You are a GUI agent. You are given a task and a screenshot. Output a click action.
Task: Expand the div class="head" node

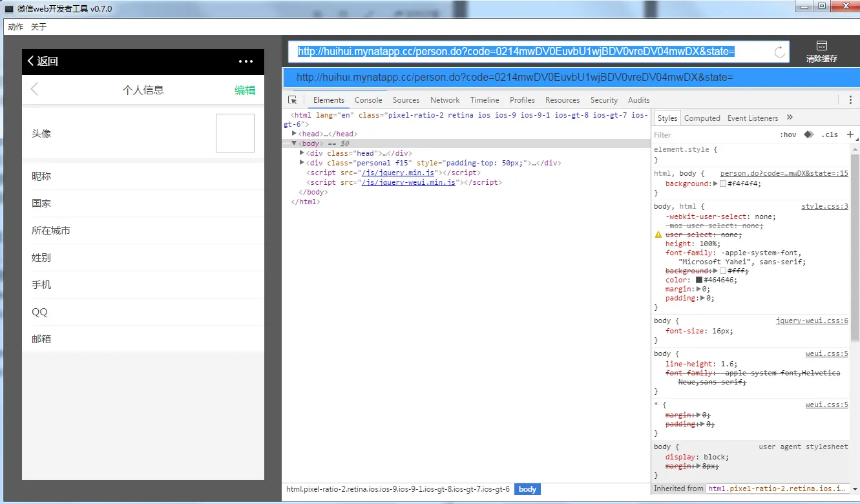point(302,153)
